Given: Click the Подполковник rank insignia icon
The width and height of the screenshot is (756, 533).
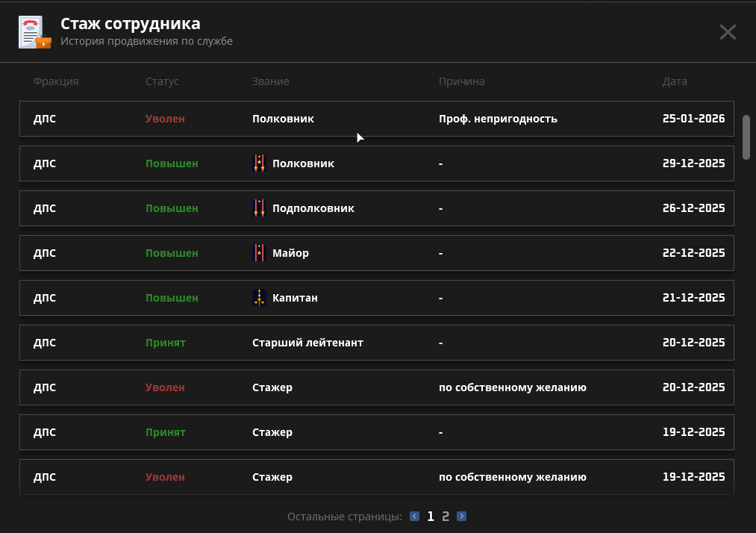Looking at the screenshot, I should (x=259, y=208).
